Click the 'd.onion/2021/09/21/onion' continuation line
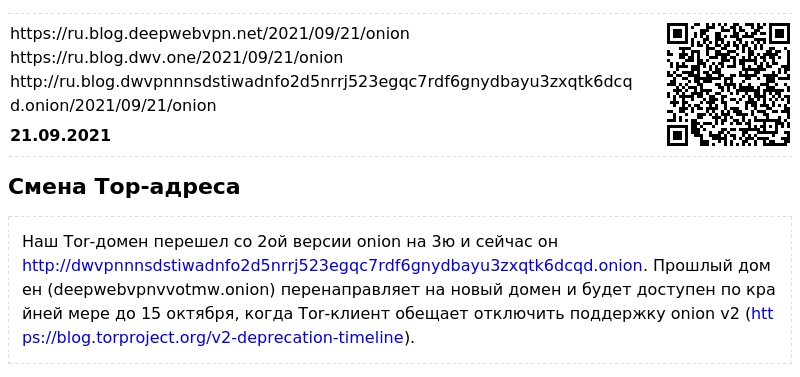Screen dimensions: 800x377 (x=113, y=106)
